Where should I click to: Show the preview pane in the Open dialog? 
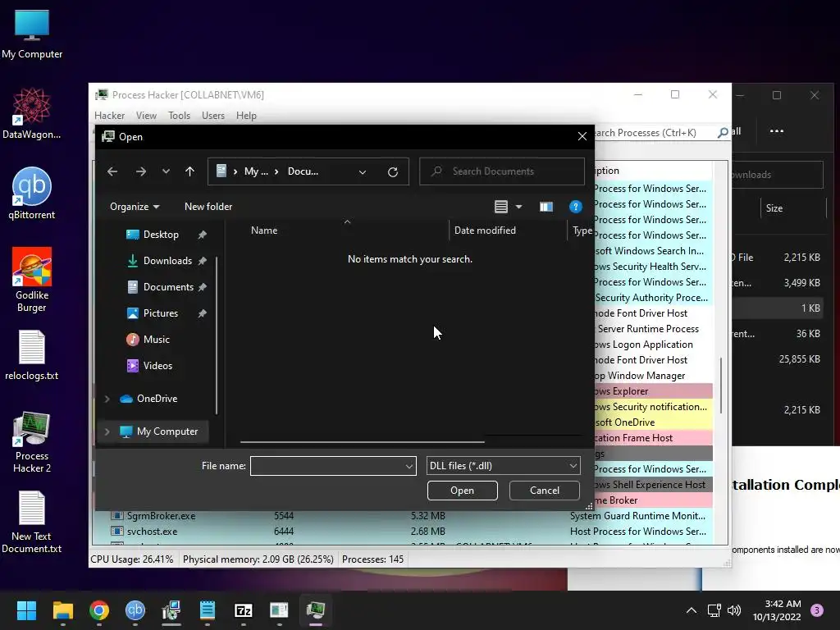[x=546, y=207]
